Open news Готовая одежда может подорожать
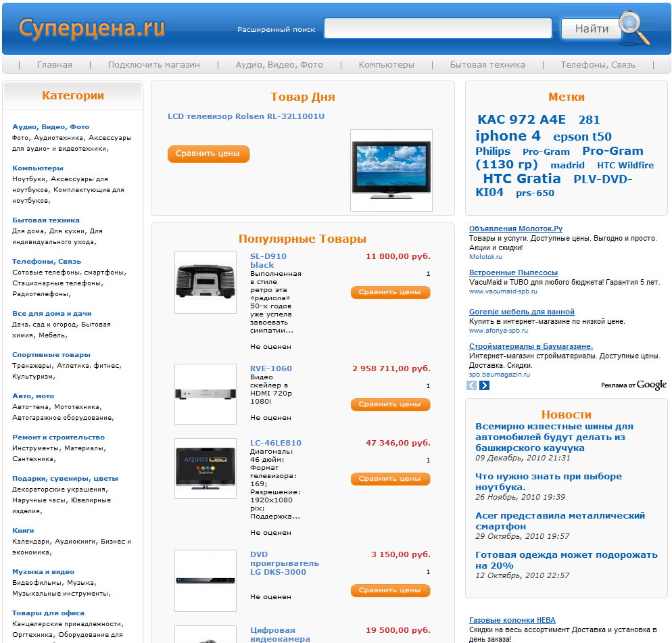Image resolution: width=672 pixels, height=643 pixels. pos(566,561)
